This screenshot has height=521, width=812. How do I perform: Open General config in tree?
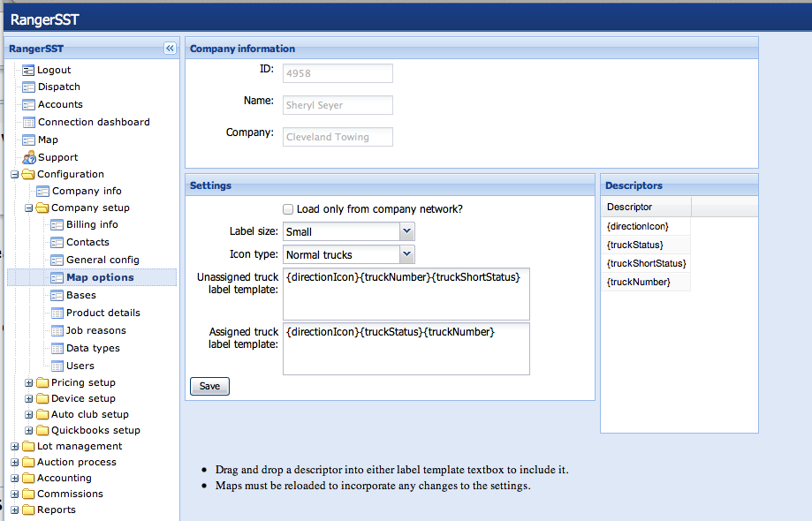tap(102, 260)
